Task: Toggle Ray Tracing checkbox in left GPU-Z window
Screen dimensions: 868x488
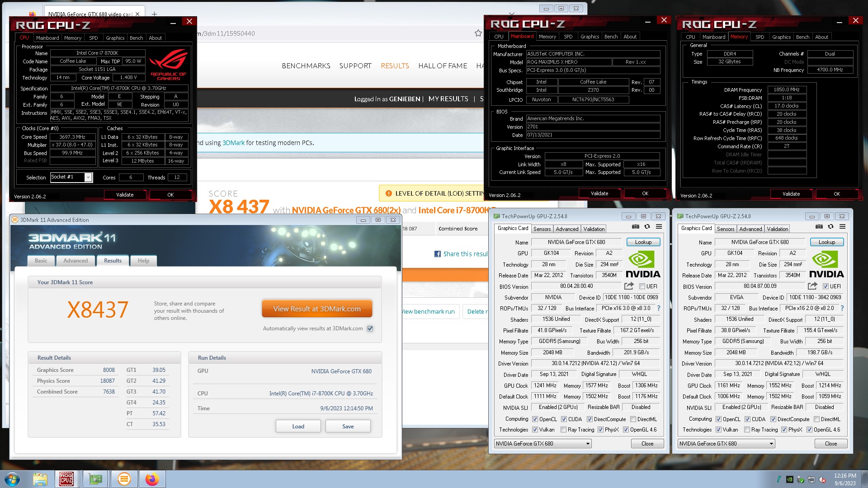Action: pos(563,430)
